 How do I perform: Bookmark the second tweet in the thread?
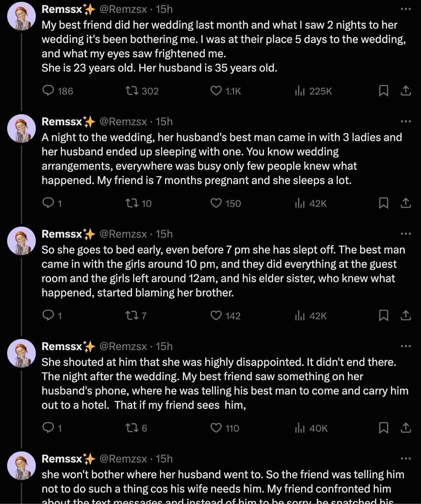click(384, 203)
